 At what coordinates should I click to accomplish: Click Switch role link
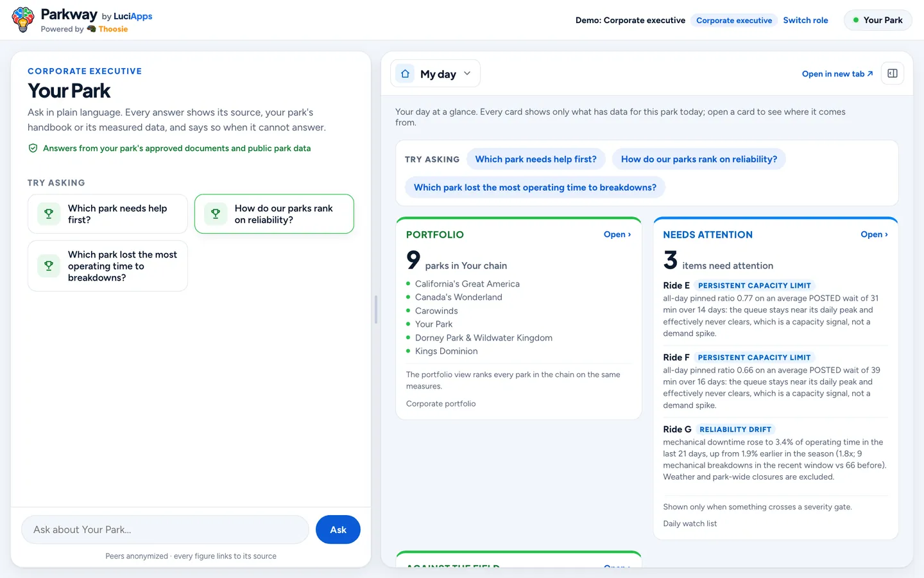click(x=805, y=20)
